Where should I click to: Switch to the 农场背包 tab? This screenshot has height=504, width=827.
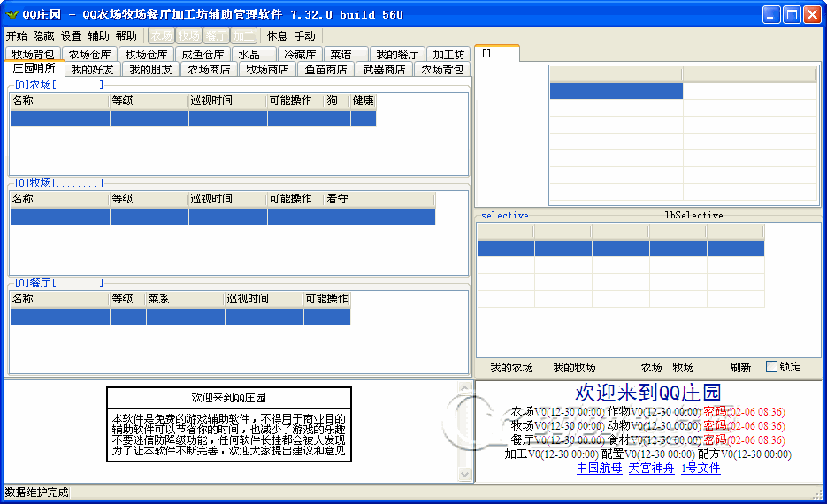(442, 69)
